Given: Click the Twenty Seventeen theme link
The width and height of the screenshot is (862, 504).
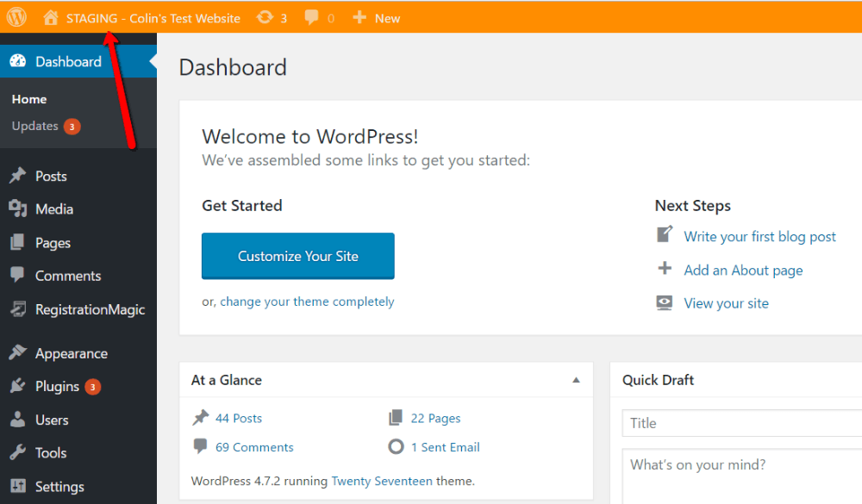Looking at the screenshot, I should click(382, 481).
